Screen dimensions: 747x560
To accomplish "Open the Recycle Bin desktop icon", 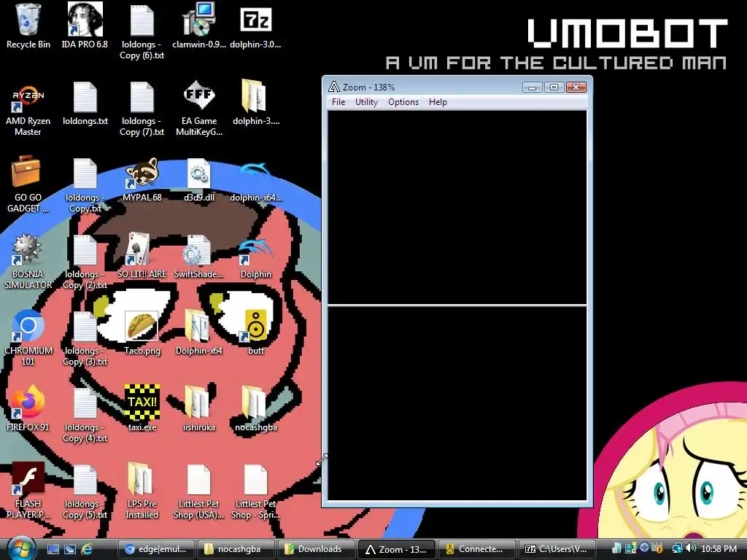I will click(28, 26).
